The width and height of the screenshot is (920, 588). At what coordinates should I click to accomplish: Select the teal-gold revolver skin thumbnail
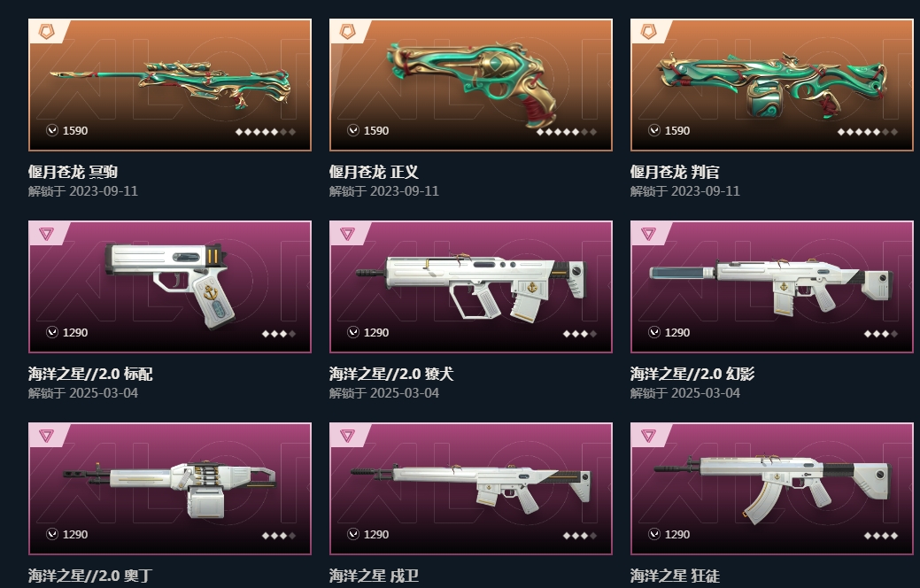point(471,85)
